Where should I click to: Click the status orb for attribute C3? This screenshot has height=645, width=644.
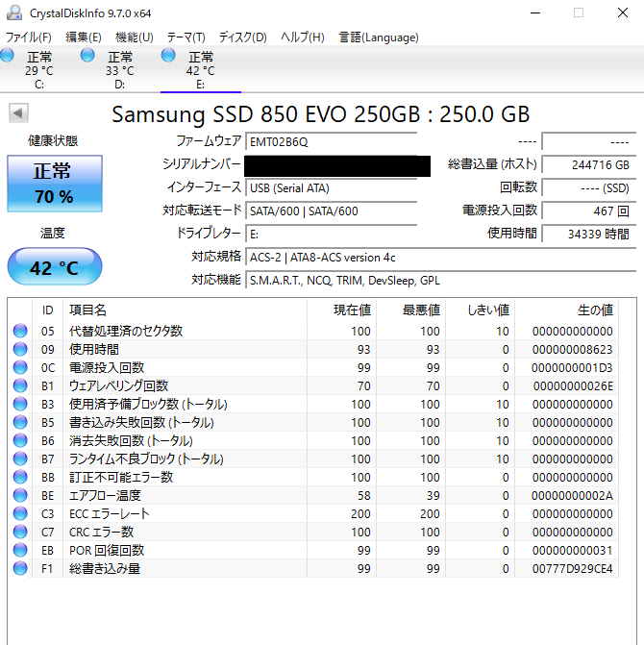pos(20,513)
